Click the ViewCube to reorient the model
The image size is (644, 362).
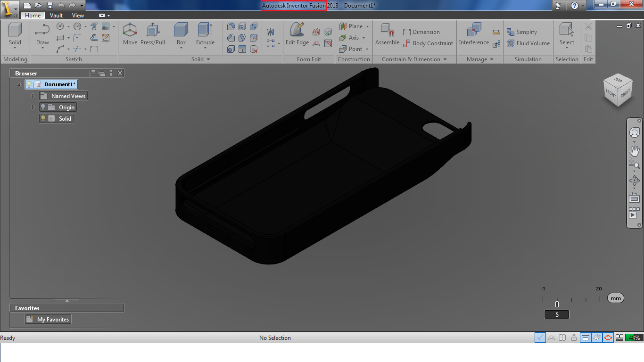(617, 90)
